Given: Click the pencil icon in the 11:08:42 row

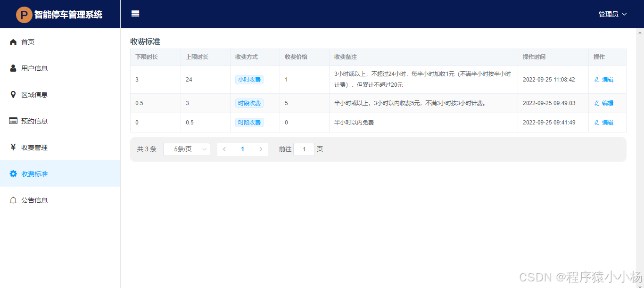Looking at the screenshot, I should pyautogui.click(x=597, y=80).
